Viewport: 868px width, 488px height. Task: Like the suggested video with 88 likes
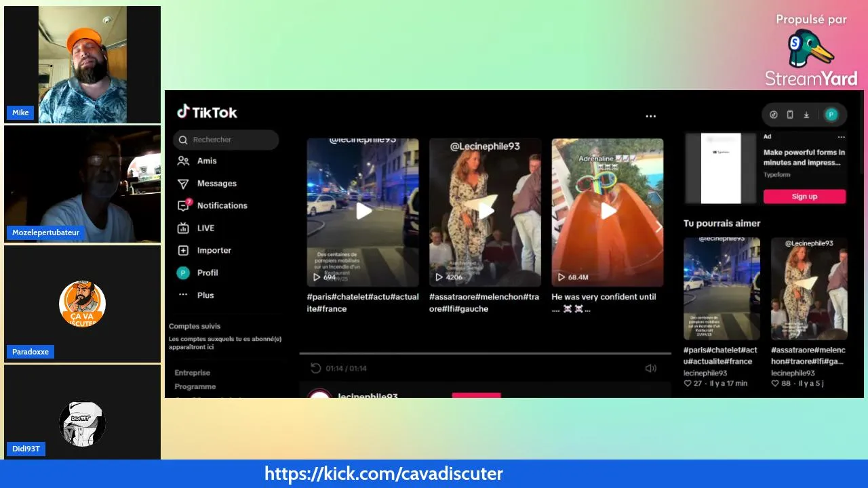[775, 384]
